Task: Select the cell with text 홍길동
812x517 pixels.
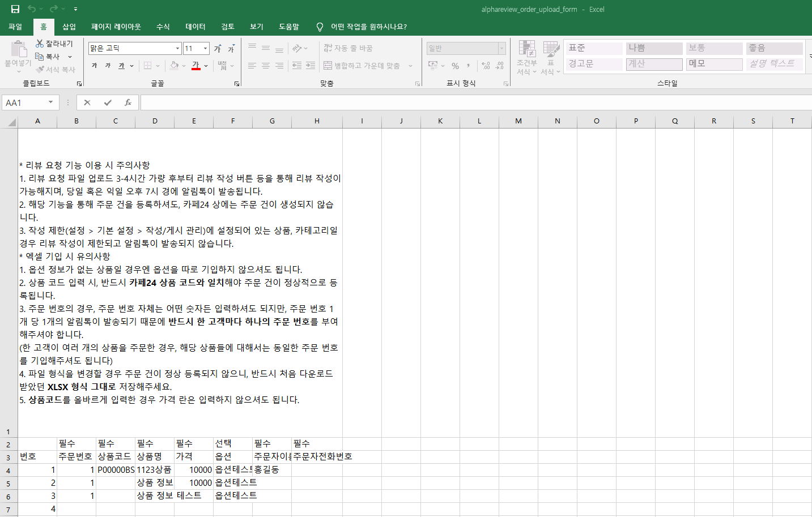Action: point(272,470)
